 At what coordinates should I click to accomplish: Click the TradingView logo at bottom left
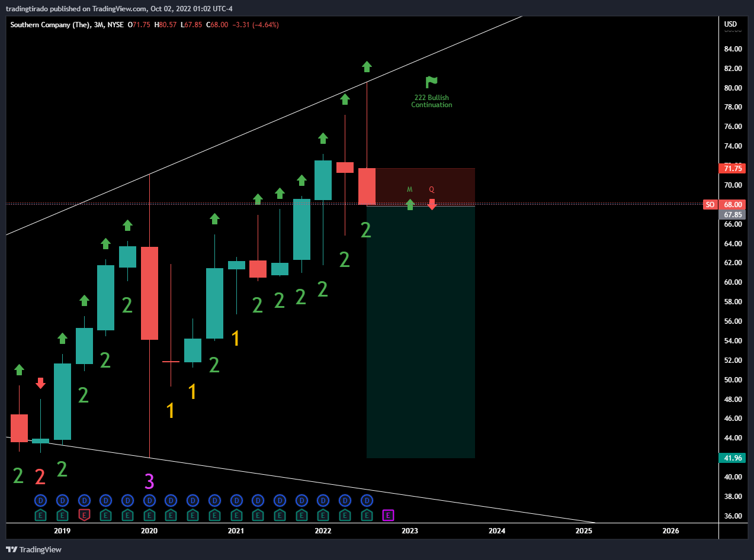coord(34,549)
